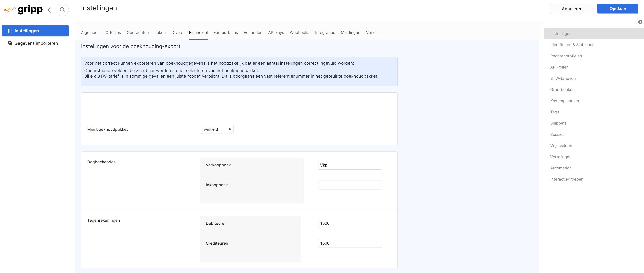Open the Opdrachten tab

point(137,32)
